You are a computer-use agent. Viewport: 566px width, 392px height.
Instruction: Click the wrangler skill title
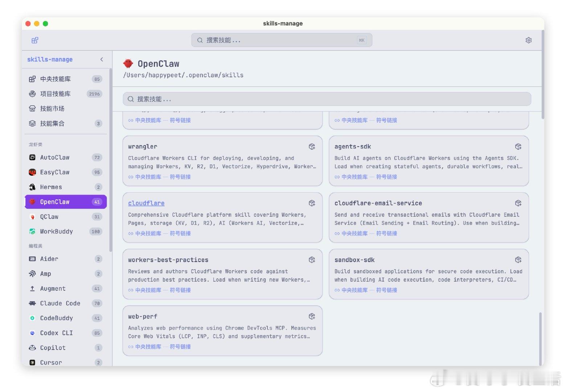coord(143,147)
